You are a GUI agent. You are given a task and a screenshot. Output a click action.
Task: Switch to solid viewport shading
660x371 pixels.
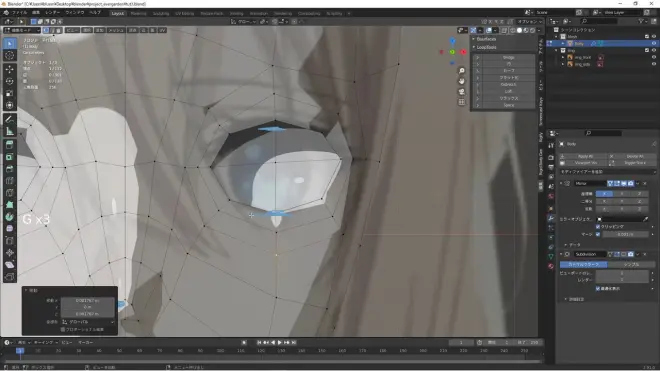coord(519,30)
